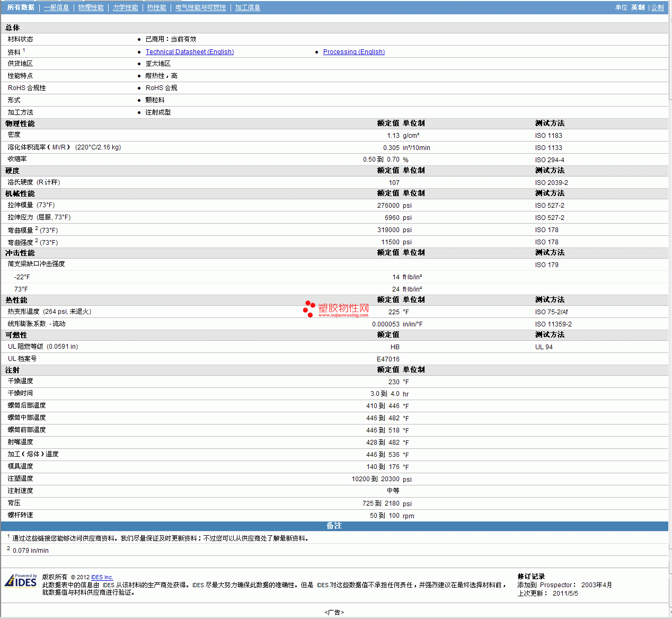
Task: Open the 加工信息 tab
Action: [247, 7]
